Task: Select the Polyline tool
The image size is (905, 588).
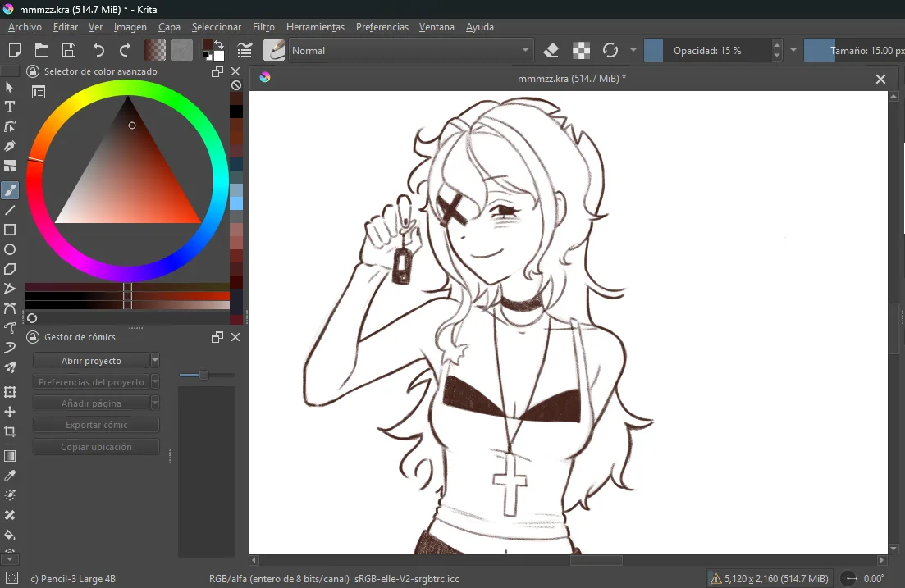Action: 9,289
